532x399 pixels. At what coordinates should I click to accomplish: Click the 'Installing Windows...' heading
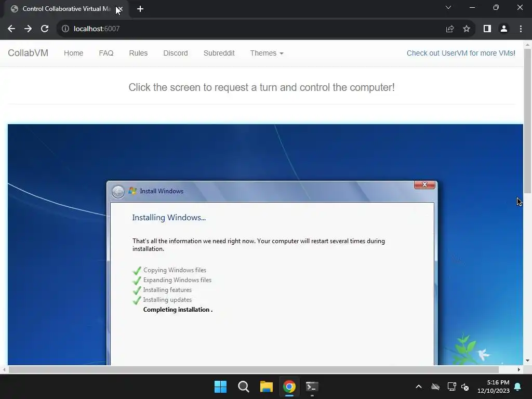(169, 218)
